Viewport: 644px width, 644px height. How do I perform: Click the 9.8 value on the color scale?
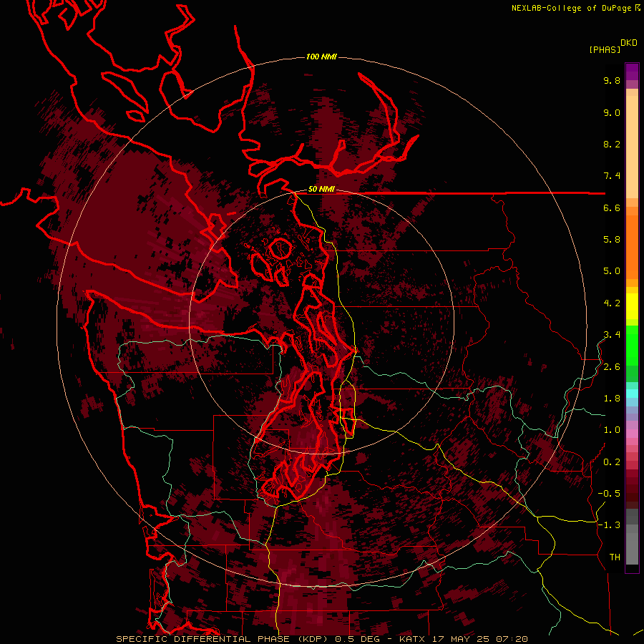(612, 80)
